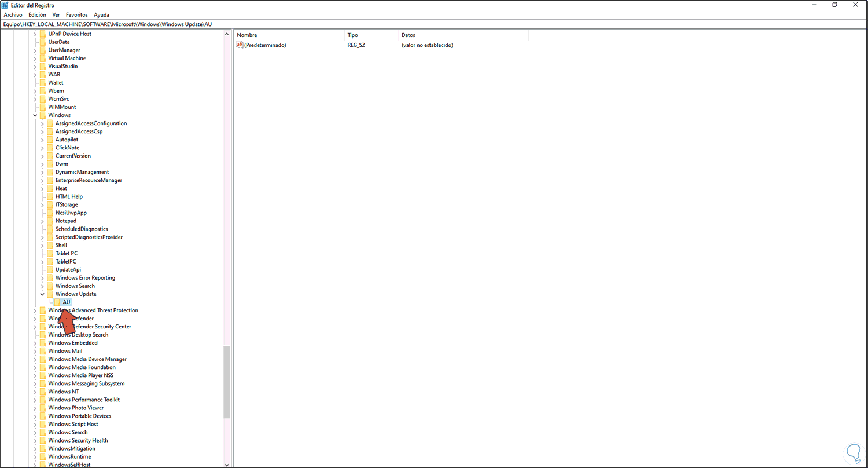The height and width of the screenshot is (468, 868).
Task: Expand the ClickNote key
Action: click(x=42, y=147)
